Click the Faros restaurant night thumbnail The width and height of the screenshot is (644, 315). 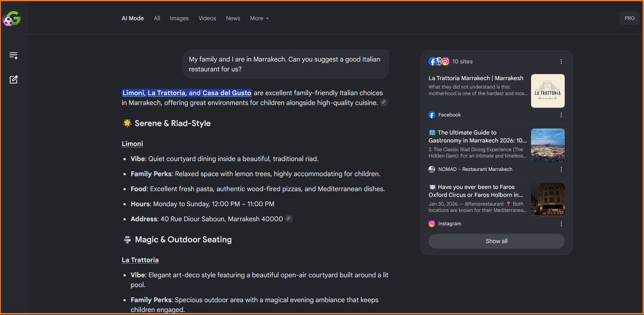click(x=548, y=200)
